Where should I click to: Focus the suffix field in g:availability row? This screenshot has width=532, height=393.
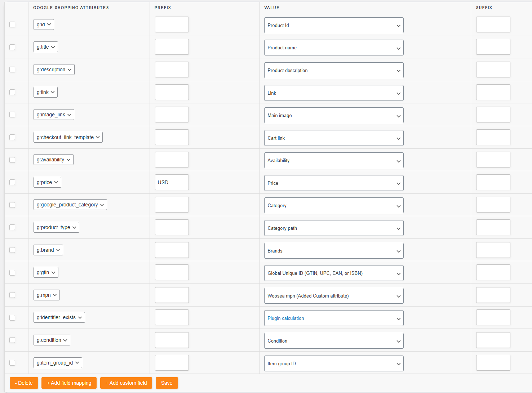493,160
